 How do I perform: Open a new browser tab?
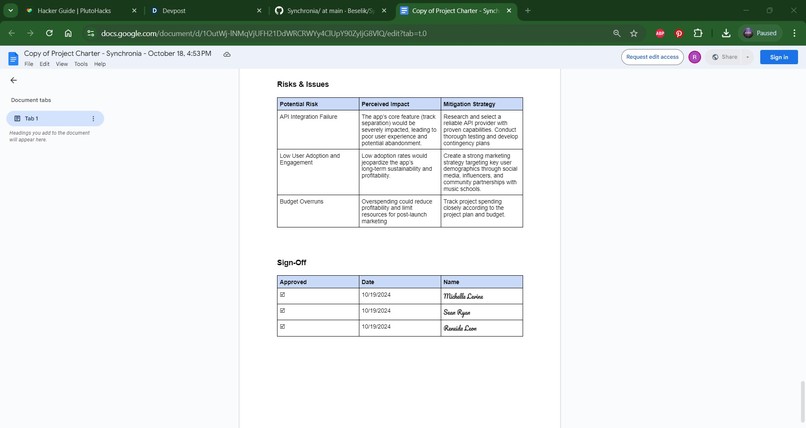pyautogui.click(x=527, y=11)
